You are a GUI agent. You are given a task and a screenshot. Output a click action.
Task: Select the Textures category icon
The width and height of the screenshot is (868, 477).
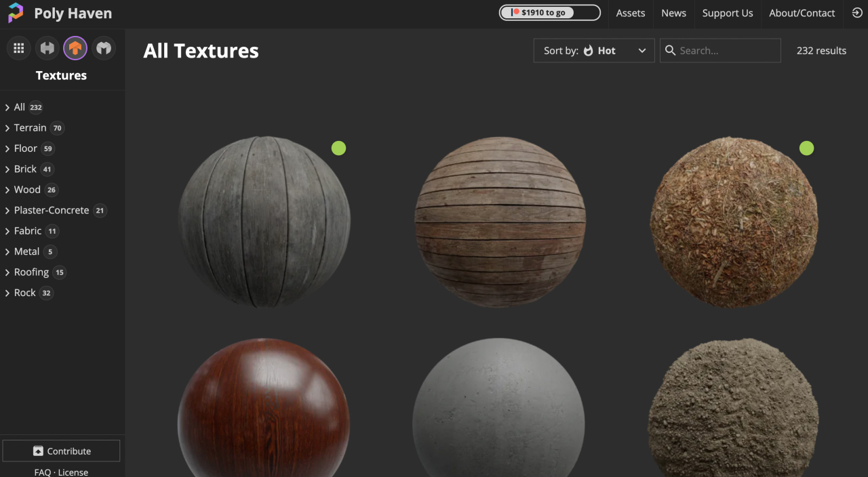(x=75, y=48)
